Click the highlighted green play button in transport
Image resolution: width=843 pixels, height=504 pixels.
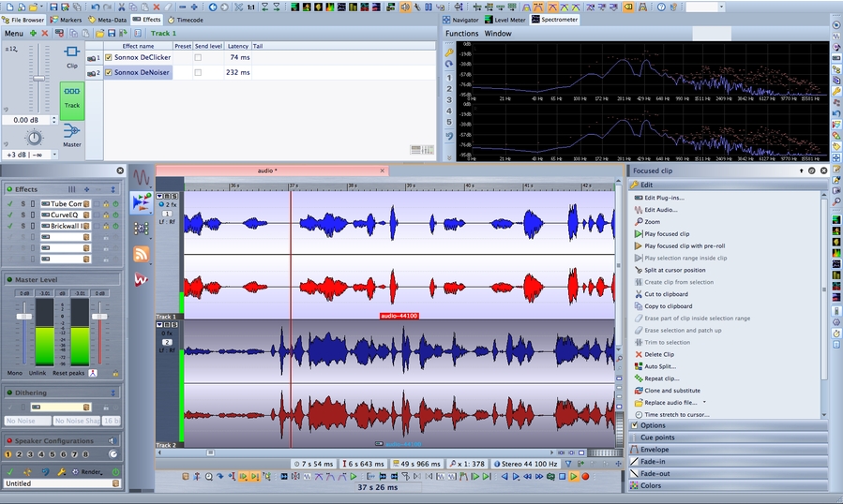click(574, 477)
